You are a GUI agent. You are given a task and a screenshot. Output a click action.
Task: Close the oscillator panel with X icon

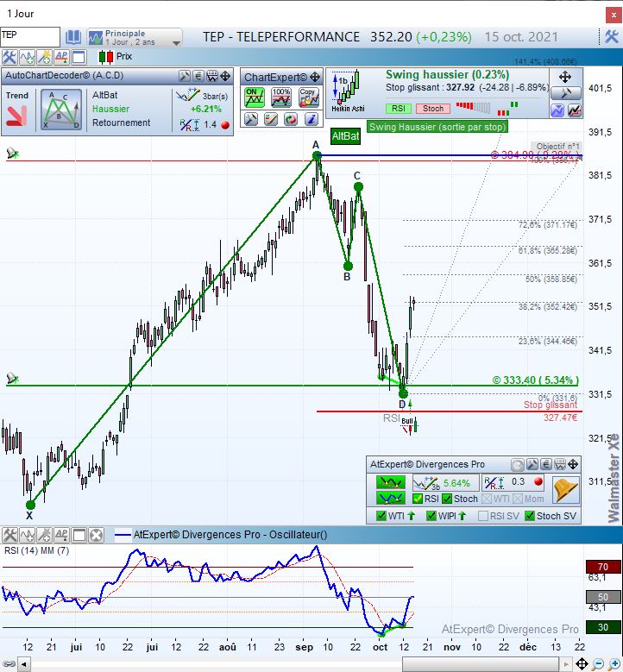97,535
